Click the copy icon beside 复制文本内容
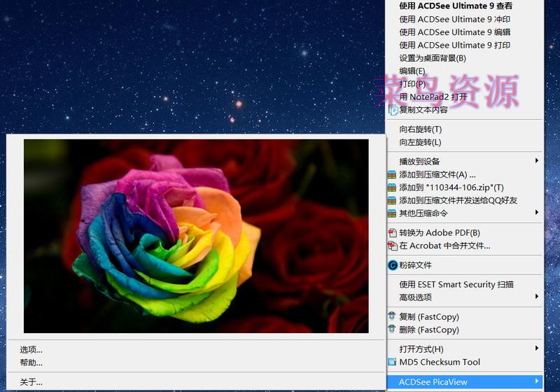 tap(393, 110)
